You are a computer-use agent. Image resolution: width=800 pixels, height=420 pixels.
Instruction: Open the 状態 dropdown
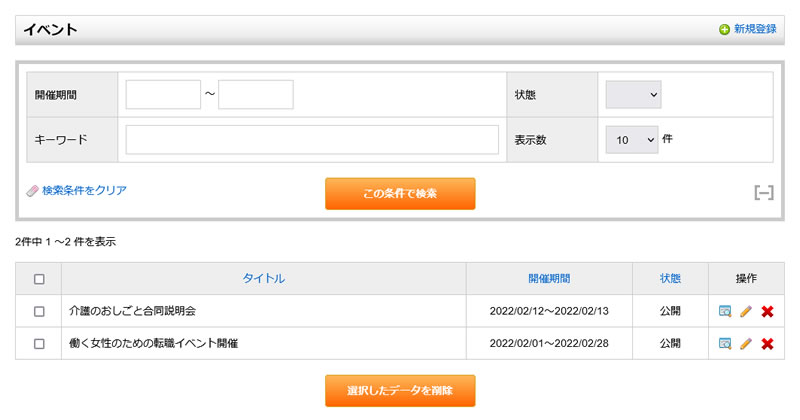pos(633,95)
